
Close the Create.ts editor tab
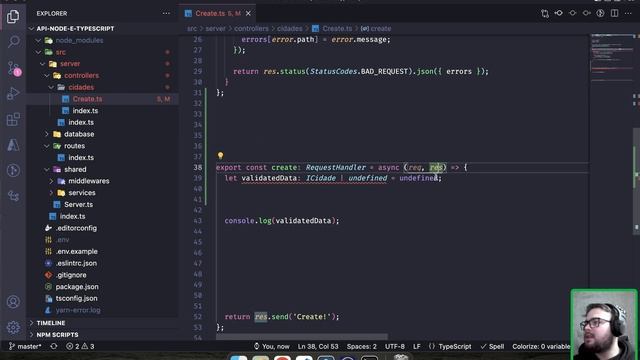point(248,13)
